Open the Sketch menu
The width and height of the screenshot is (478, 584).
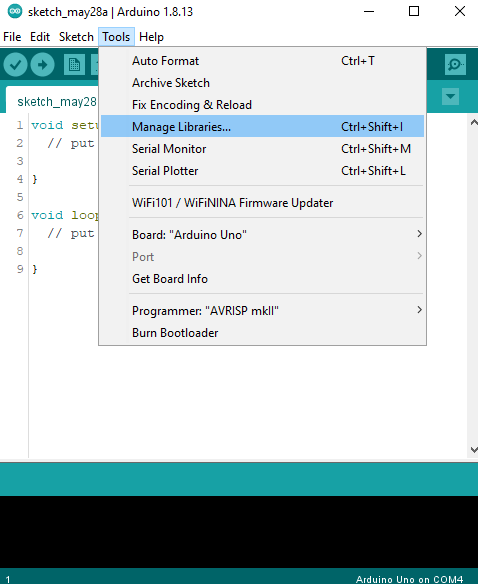tap(76, 37)
